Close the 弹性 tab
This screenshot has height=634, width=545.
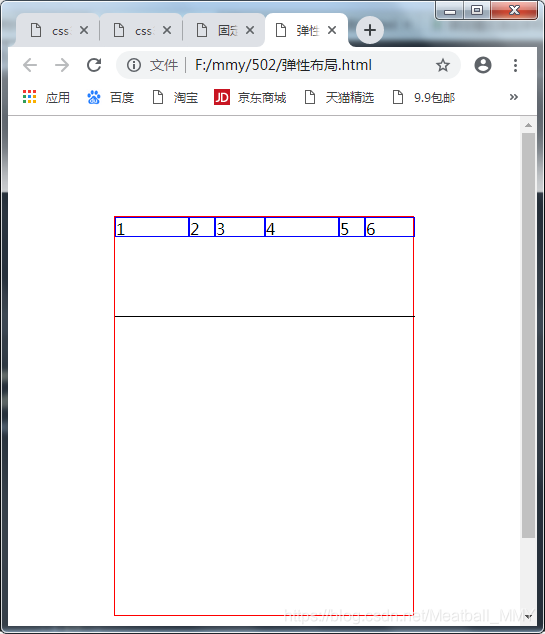(x=332, y=30)
